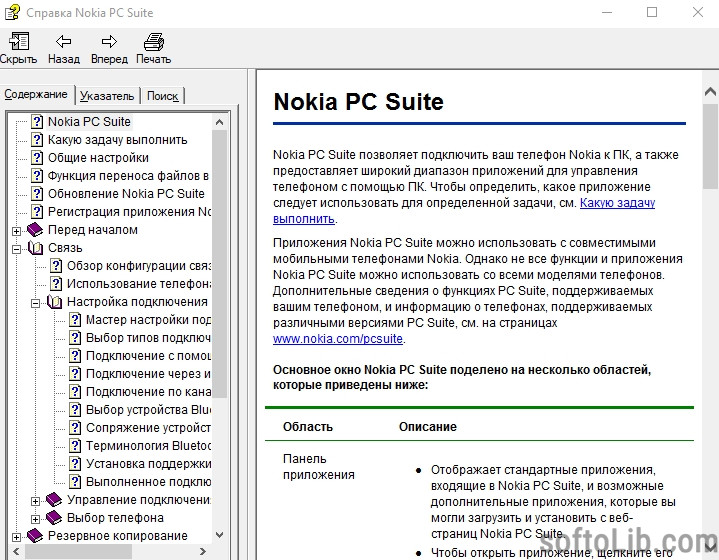
Task: Switch to the Поиск tab
Action: (162, 96)
